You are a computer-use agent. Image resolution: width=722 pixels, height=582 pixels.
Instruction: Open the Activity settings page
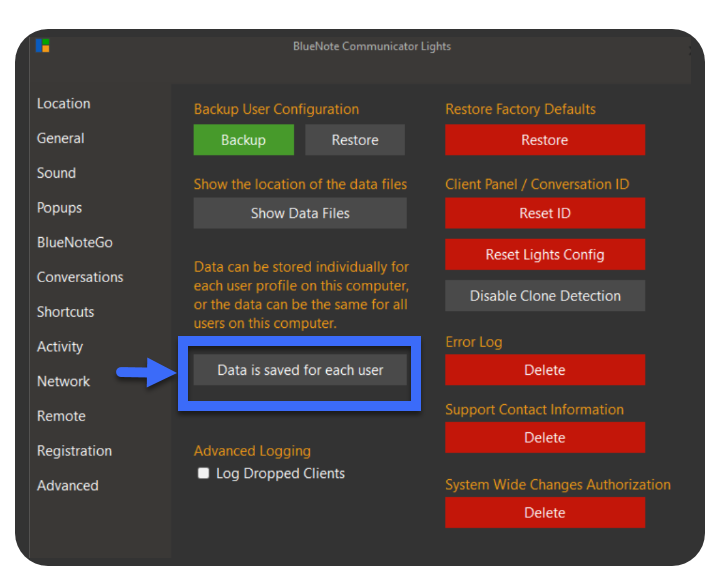point(60,347)
